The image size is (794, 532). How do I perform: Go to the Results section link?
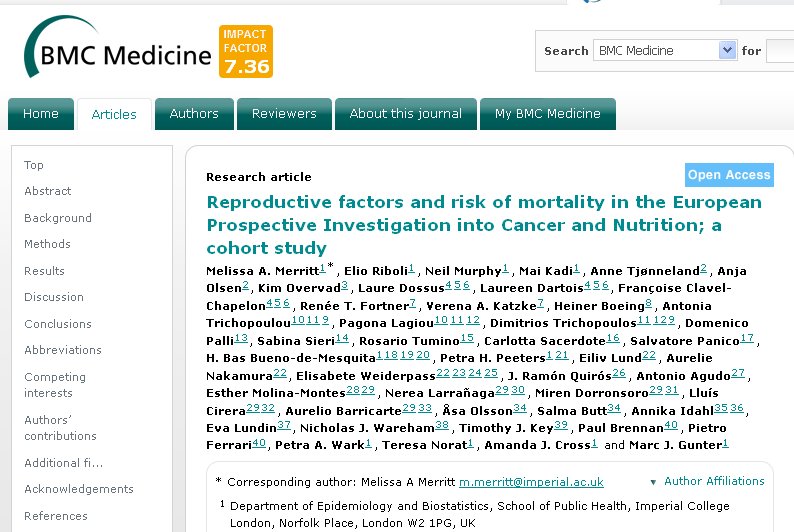coord(44,271)
